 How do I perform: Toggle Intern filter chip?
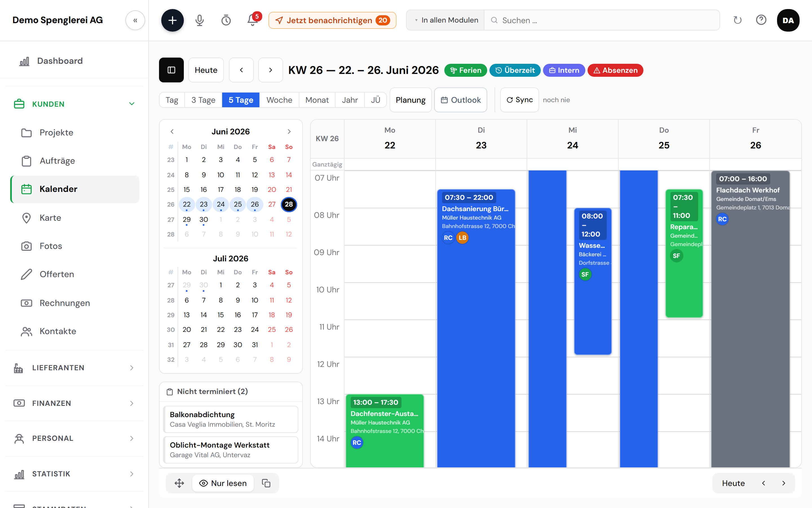click(564, 70)
